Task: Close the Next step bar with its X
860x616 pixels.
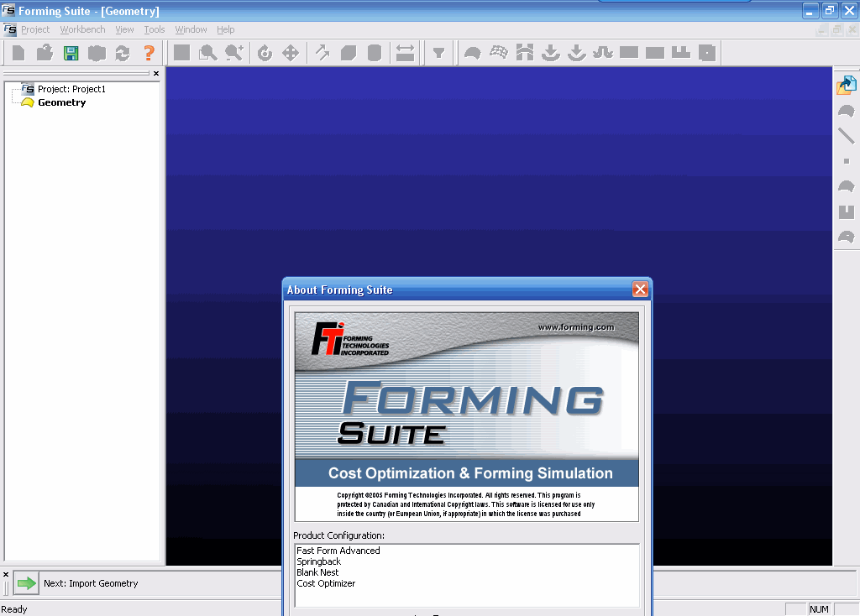Action: tap(6, 574)
